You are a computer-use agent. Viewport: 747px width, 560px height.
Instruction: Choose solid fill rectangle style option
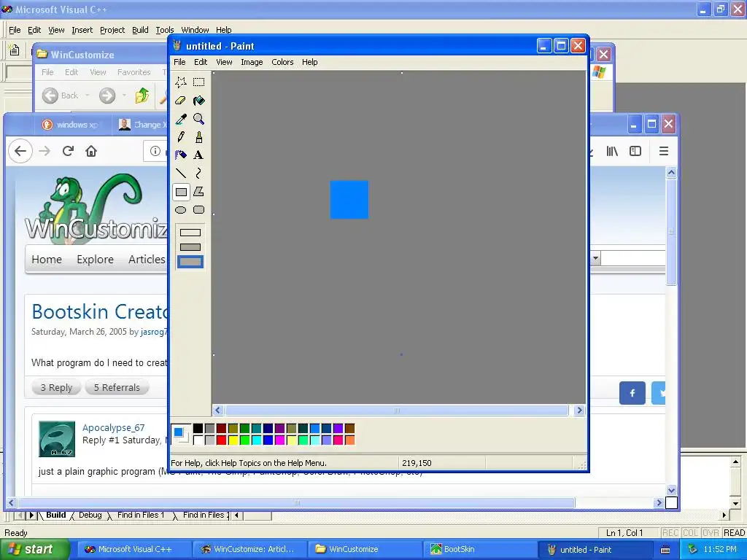(190, 262)
